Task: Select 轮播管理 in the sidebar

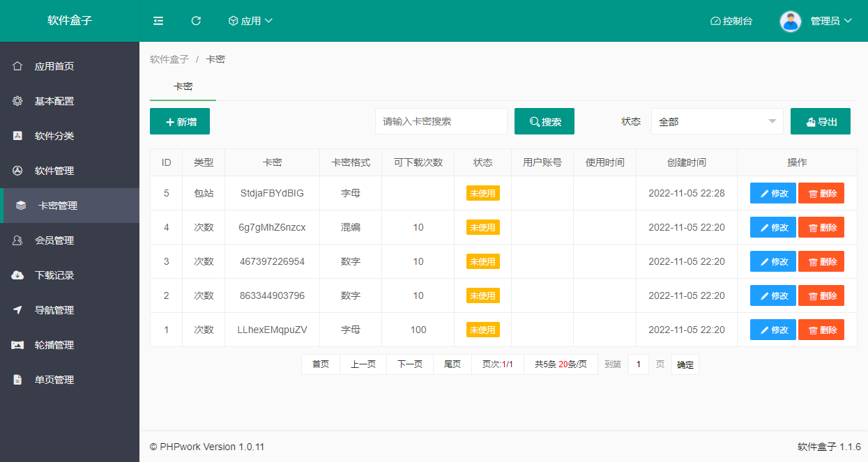Action: pyautogui.click(x=54, y=345)
